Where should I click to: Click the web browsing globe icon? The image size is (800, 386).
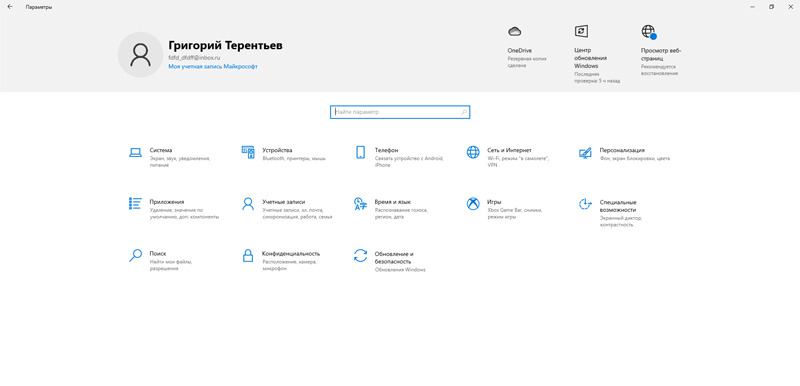coord(648,32)
